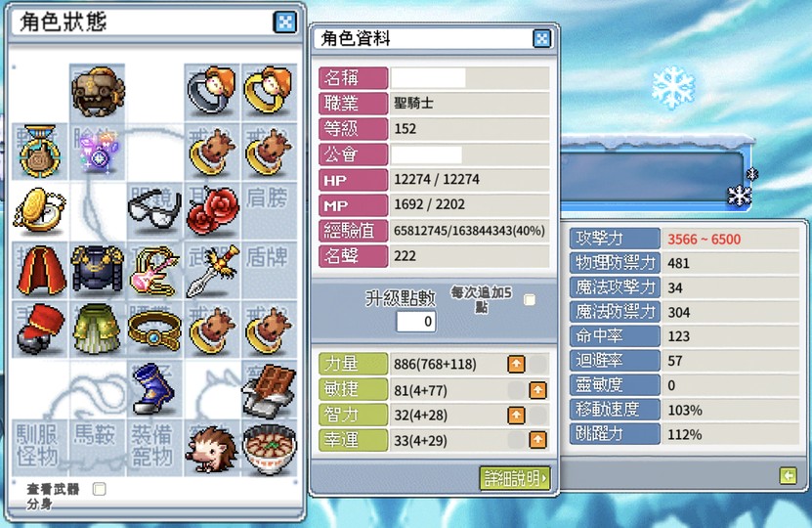
Task: Click the 詳細說明 button
Action: (514, 478)
